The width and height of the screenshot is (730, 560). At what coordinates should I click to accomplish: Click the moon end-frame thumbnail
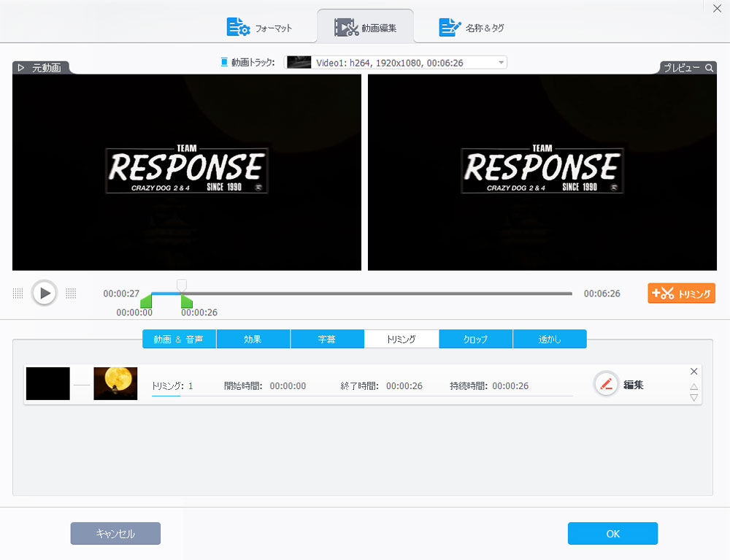[115, 383]
